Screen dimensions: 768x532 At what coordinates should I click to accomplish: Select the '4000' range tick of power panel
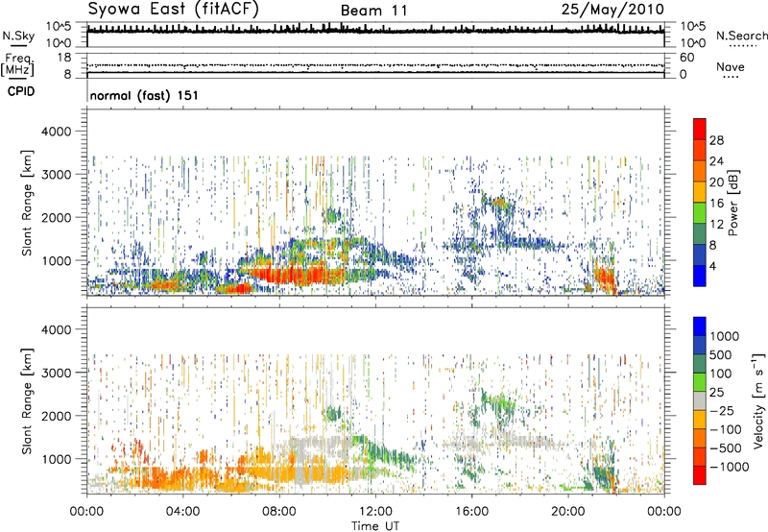(56, 132)
